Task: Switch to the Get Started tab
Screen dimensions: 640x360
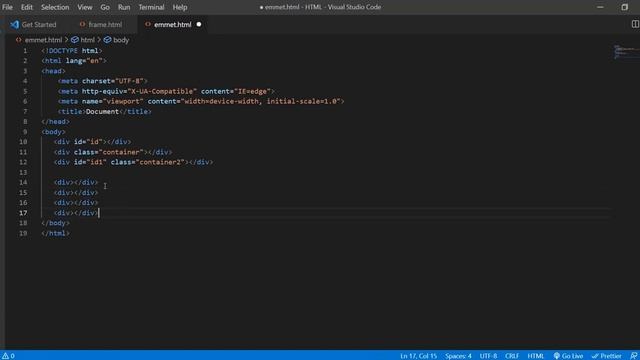Action: tap(33, 24)
